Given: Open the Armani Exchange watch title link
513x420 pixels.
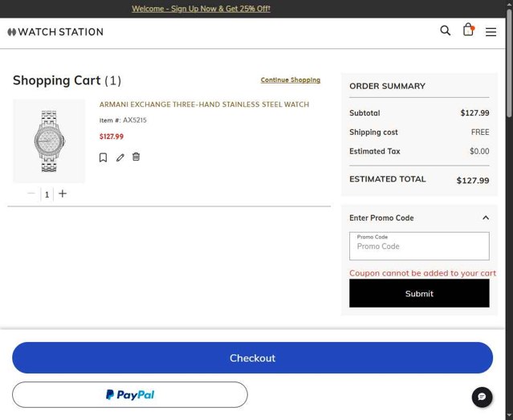Looking at the screenshot, I should 204,104.
